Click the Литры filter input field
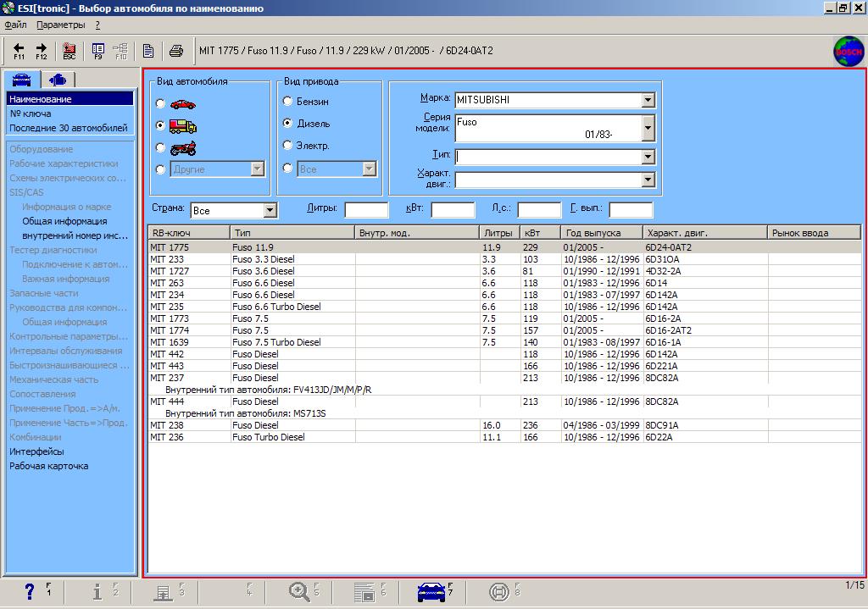 [x=366, y=210]
